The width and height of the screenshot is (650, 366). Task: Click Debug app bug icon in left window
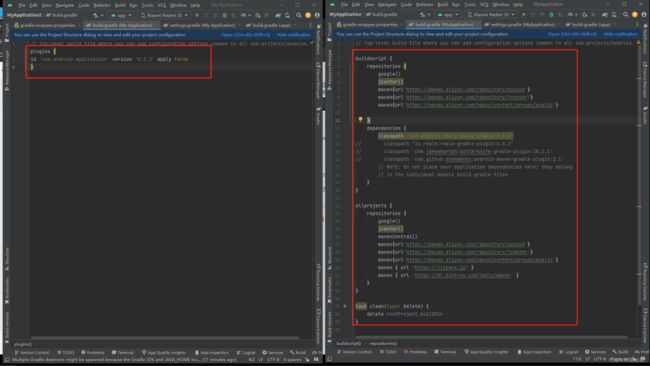click(x=225, y=15)
